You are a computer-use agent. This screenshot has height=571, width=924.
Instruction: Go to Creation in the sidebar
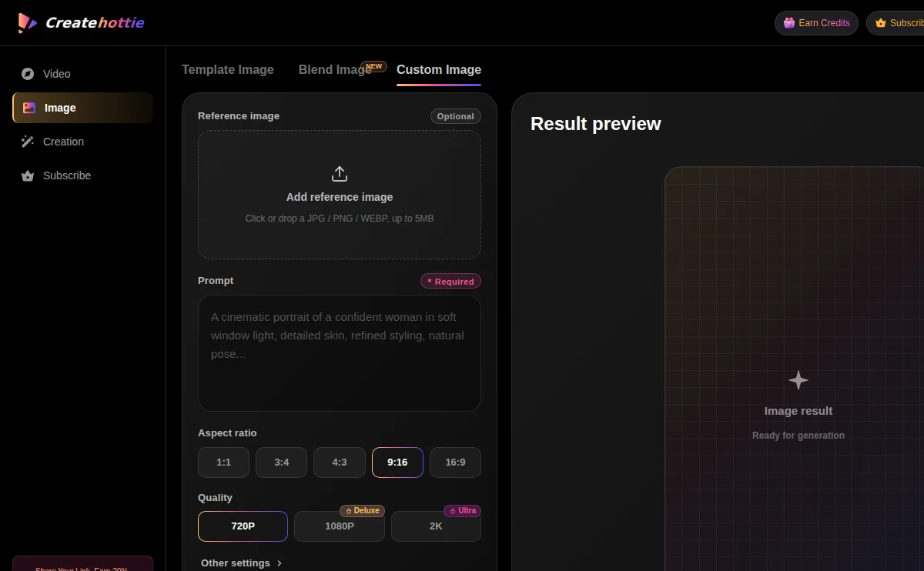82,142
